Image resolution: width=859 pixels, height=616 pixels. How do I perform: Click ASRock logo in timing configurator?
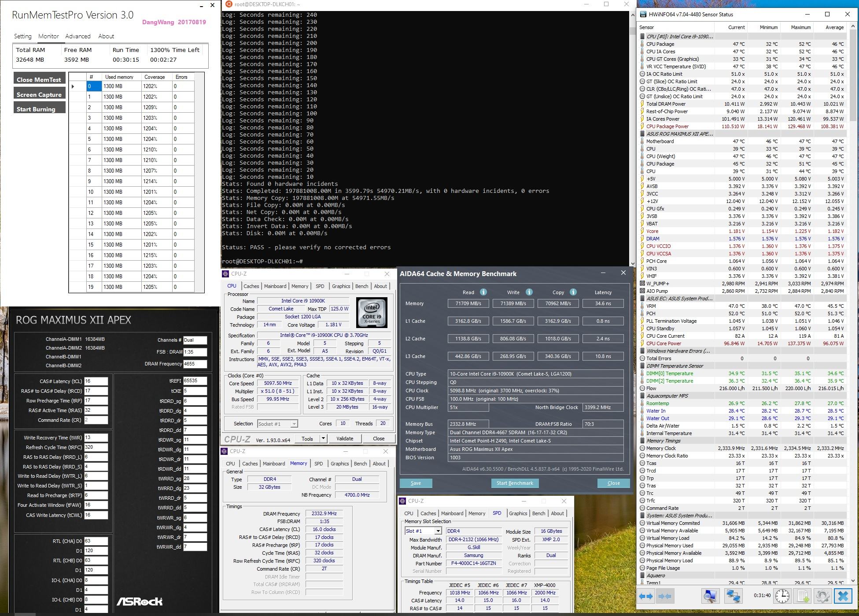pos(140,601)
